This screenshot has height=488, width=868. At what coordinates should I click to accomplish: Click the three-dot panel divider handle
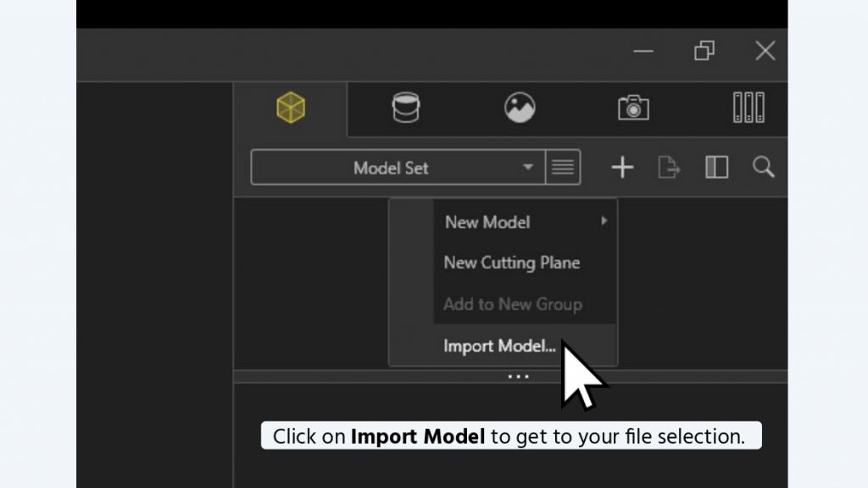[x=518, y=376]
